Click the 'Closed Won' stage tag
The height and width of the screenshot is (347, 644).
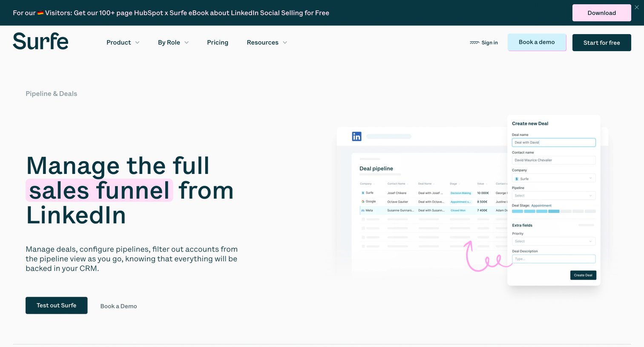458,211
